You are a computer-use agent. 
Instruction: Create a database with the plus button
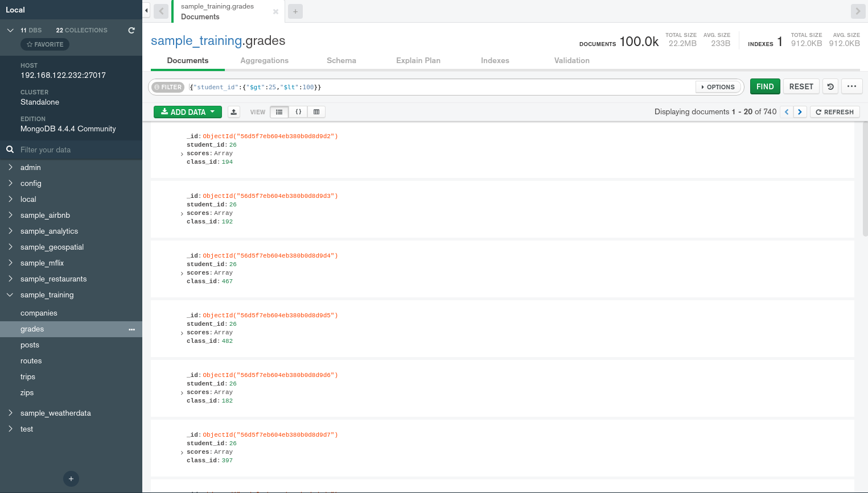click(71, 479)
